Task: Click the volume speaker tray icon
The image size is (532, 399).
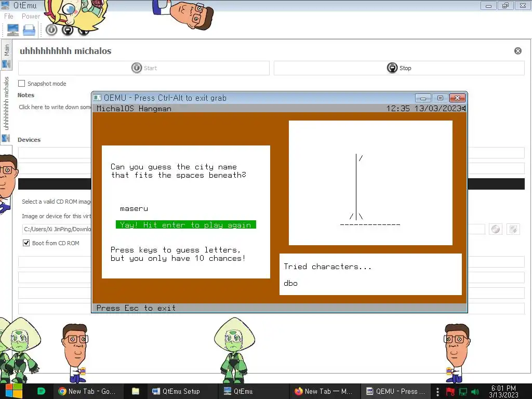Action: coord(475,392)
